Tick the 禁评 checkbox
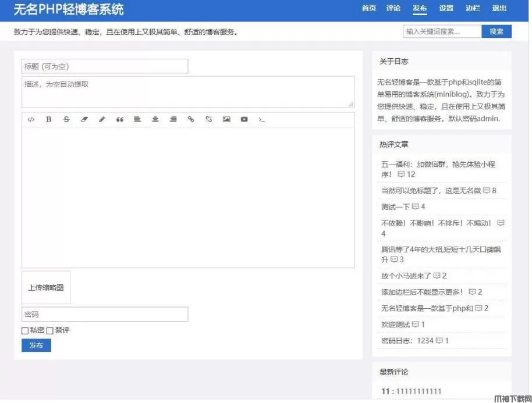 tap(50, 331)
